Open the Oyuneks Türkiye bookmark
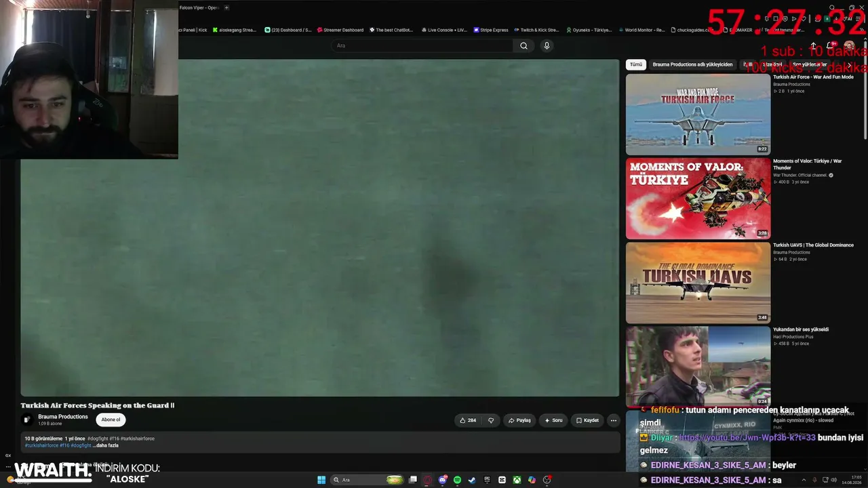Viewport: 868px width, 488px height. click(589, 30)
